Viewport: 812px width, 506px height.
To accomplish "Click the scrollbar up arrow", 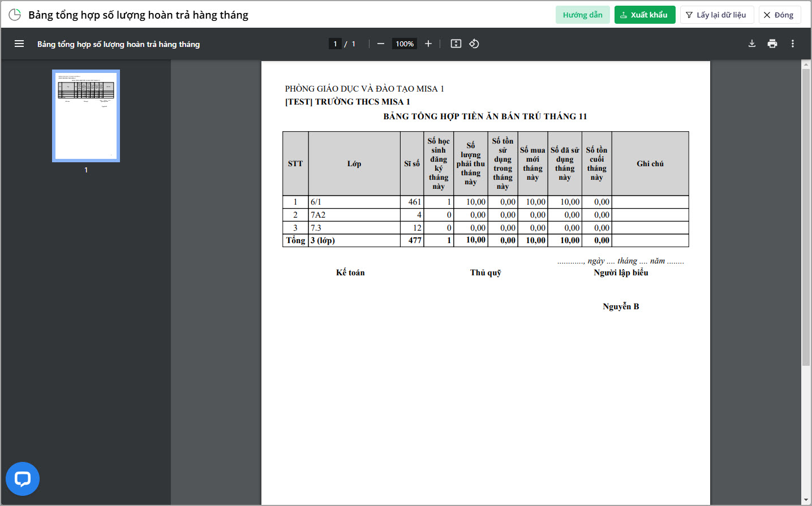I will (806, 64).
